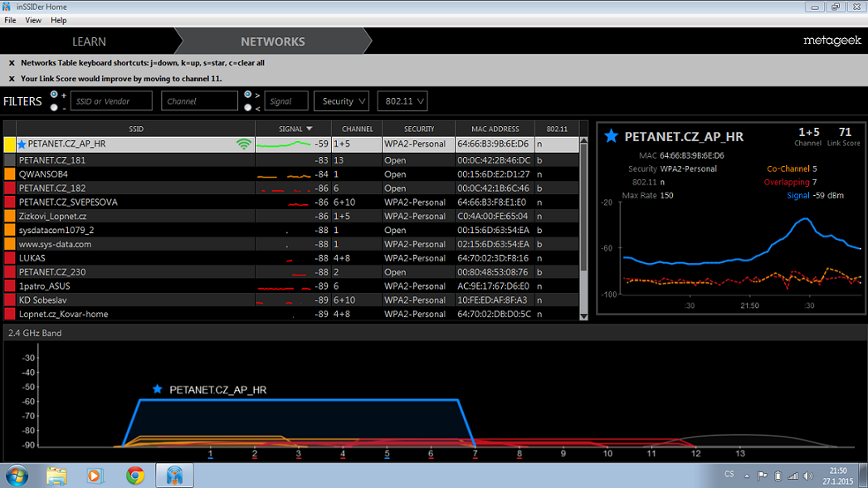This screenshot has height=488, width=868.
Task: Close the Link Score channel 11 suggestion
Action: 12,79
